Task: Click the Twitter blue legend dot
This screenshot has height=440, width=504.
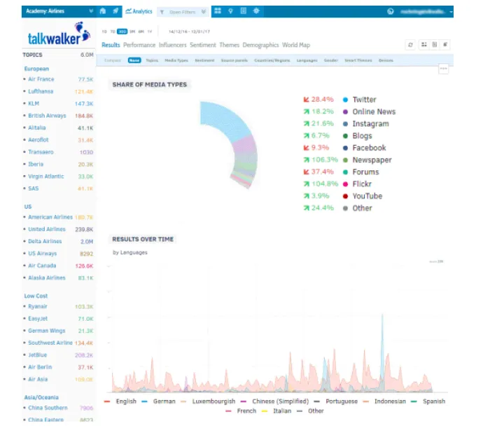Action: pyautogui.click(x=345, y=99)
